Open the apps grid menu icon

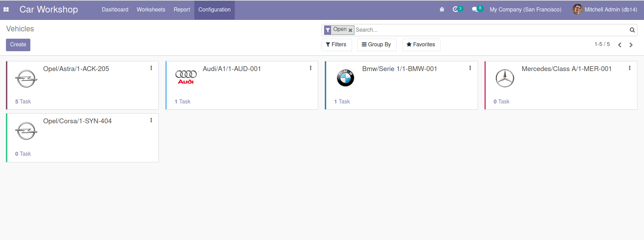(6, 9)
